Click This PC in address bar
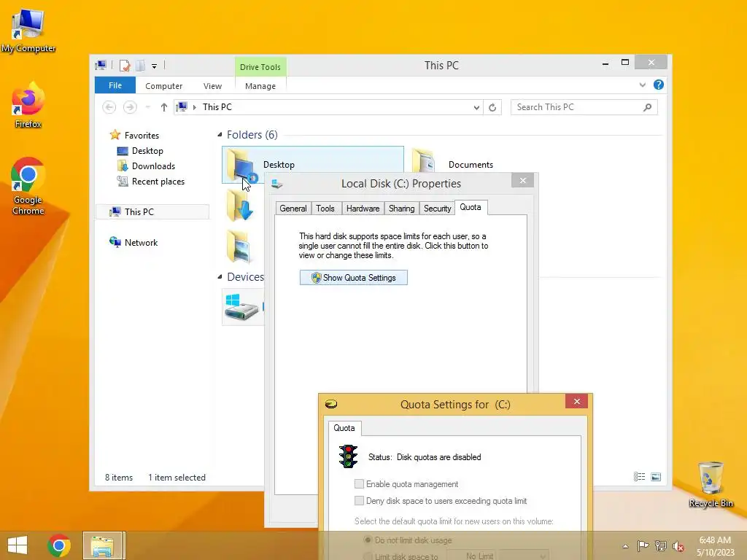The width and height of the screenshot is (747, 560). coord(217,107)
